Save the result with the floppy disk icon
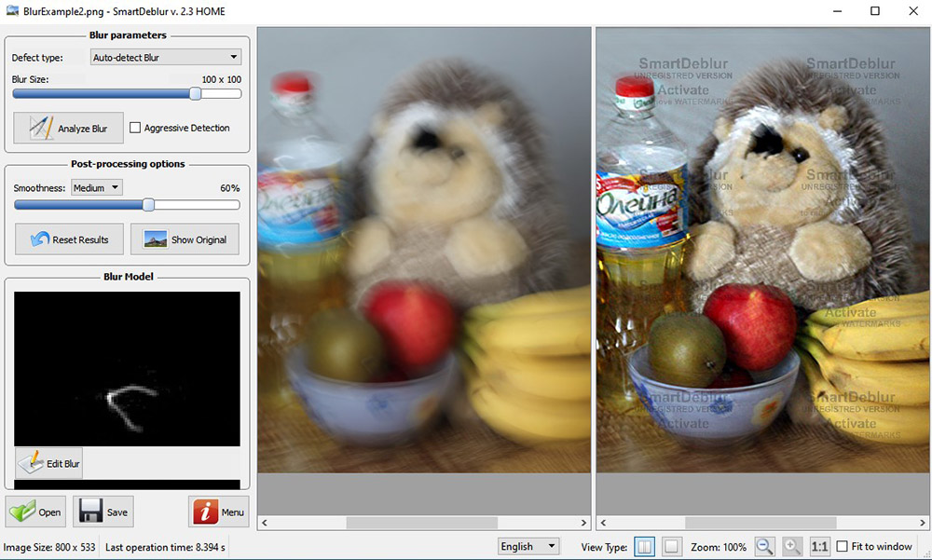 coord(89,511)
